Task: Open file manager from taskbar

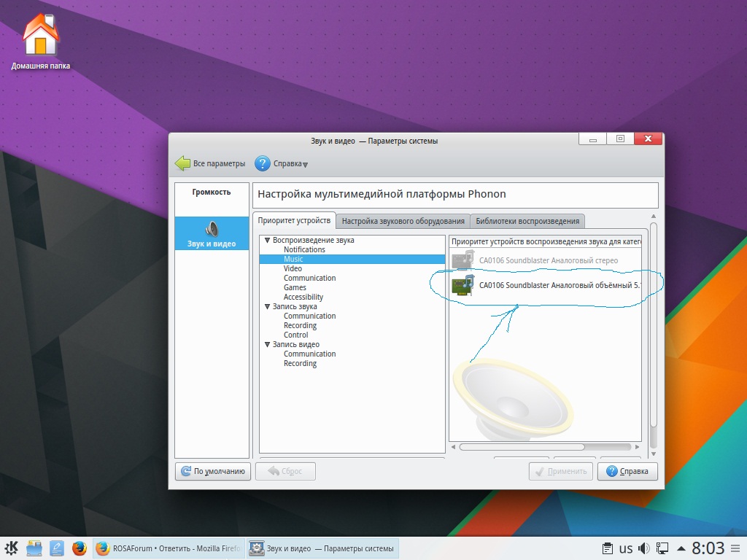Action: tap(34, 548)
